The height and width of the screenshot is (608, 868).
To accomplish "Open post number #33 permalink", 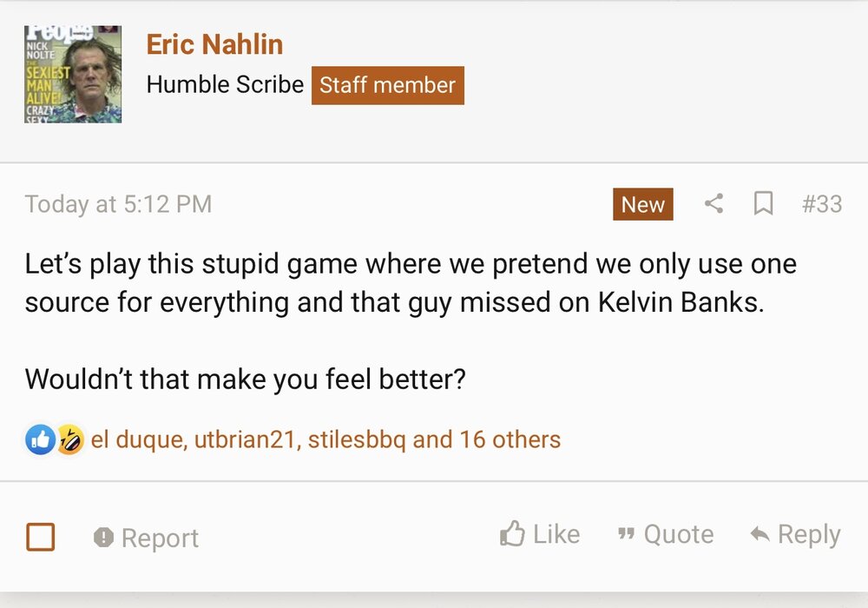I will 821,204.
